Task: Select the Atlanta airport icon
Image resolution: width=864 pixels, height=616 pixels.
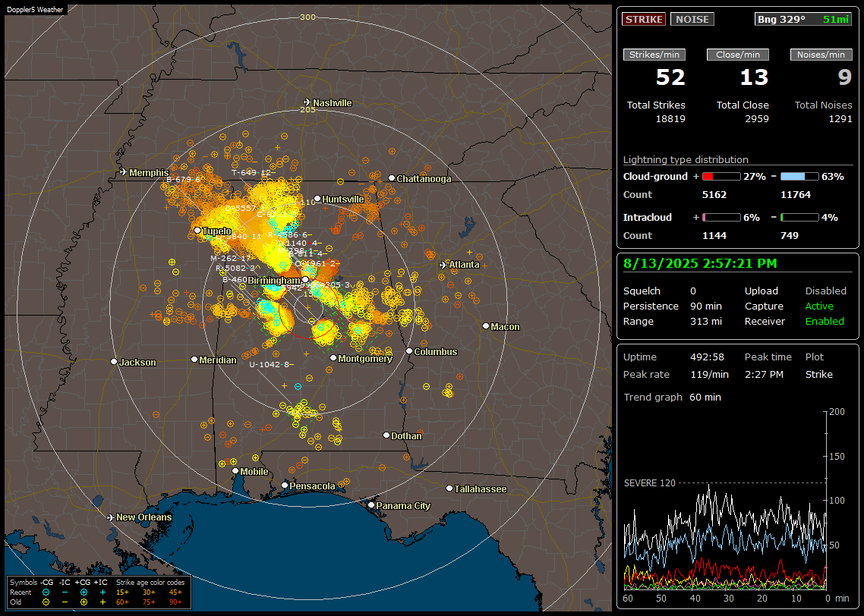Action: click(x=443, y=265)
